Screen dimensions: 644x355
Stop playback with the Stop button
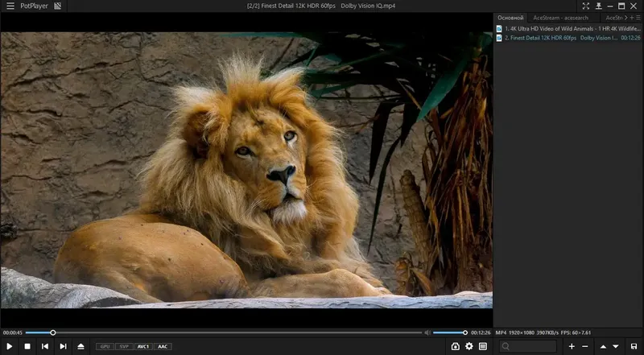[x=27, y=346]
